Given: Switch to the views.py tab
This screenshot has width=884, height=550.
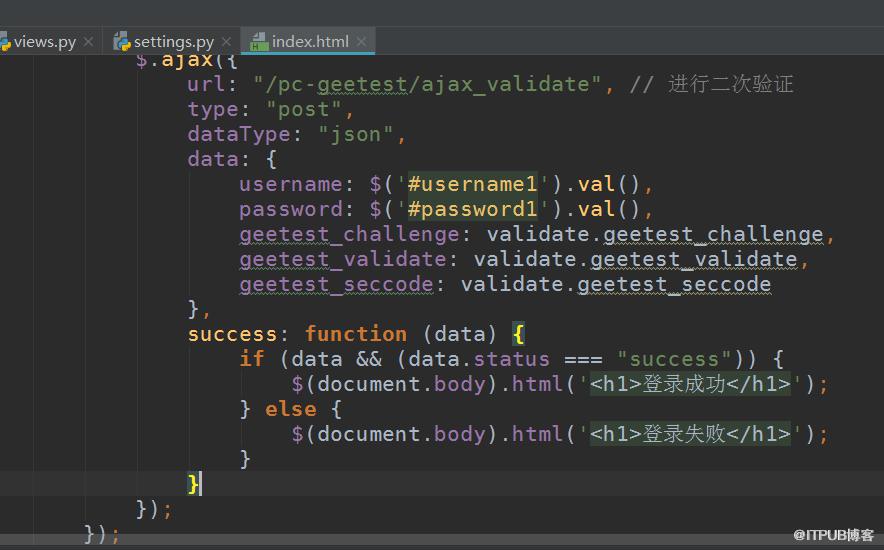Looking at the screenshot, I should click(x=45, y=42).
